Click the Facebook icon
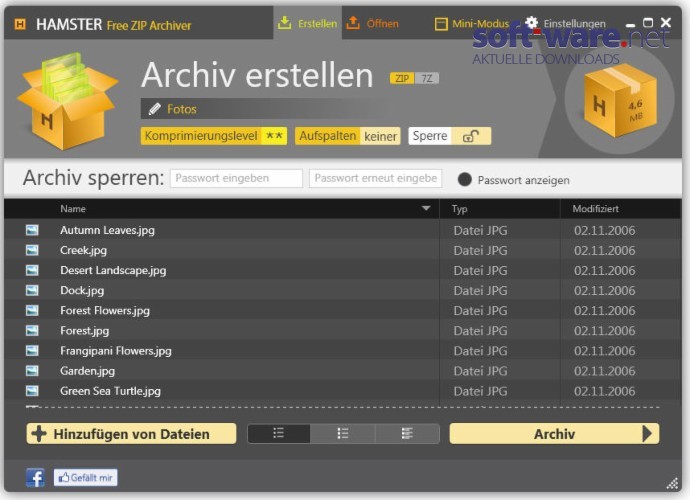 pyautogui.click(x=35, y=478)
